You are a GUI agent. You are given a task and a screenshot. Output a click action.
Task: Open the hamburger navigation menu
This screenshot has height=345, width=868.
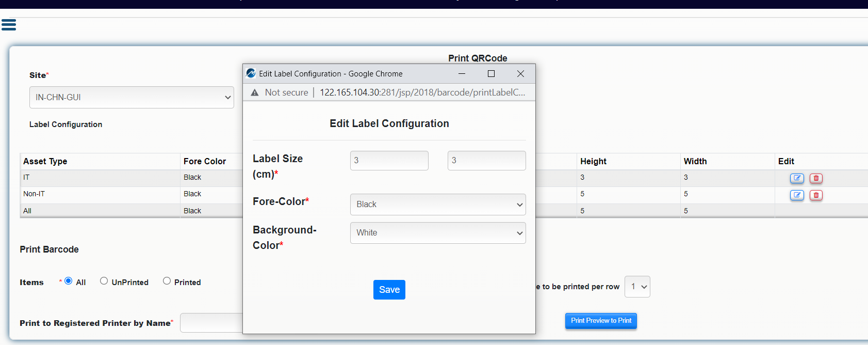pos(9,24)
